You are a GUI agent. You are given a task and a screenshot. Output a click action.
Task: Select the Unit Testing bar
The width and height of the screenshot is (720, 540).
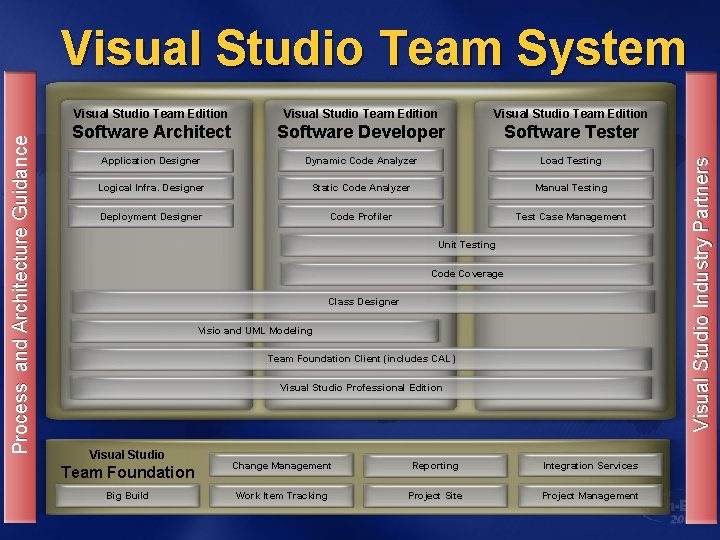(467, 245)
